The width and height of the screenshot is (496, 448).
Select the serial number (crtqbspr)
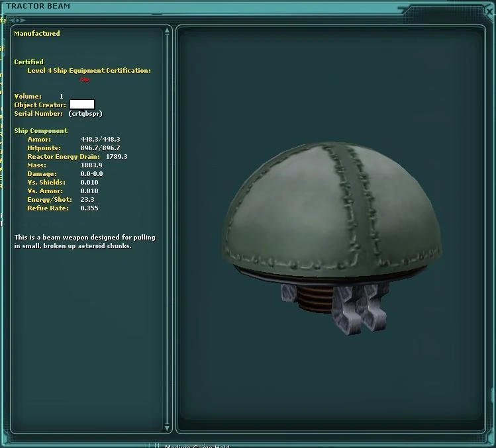[x=85, y=114]
